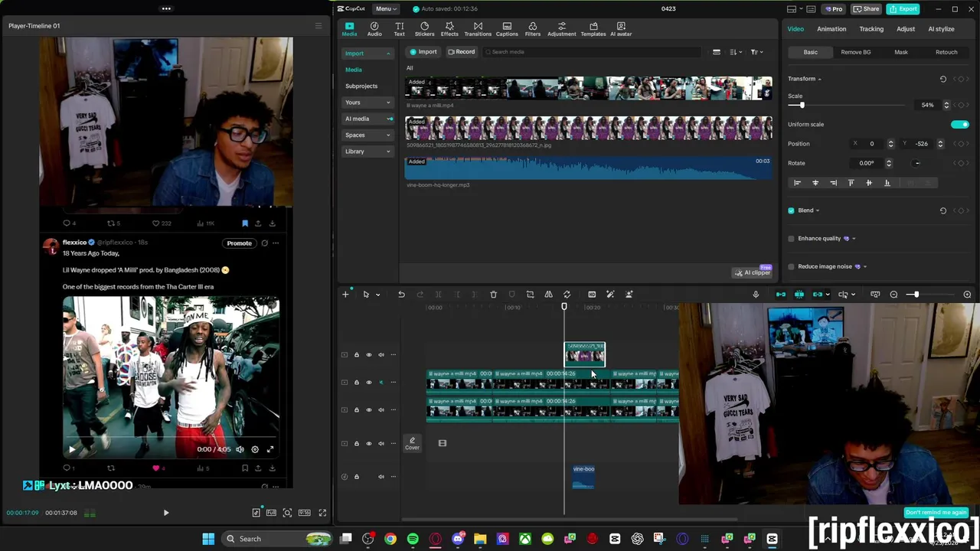Open the Mask sub-tab
The image size is (980, 551).
click(901, 52)
